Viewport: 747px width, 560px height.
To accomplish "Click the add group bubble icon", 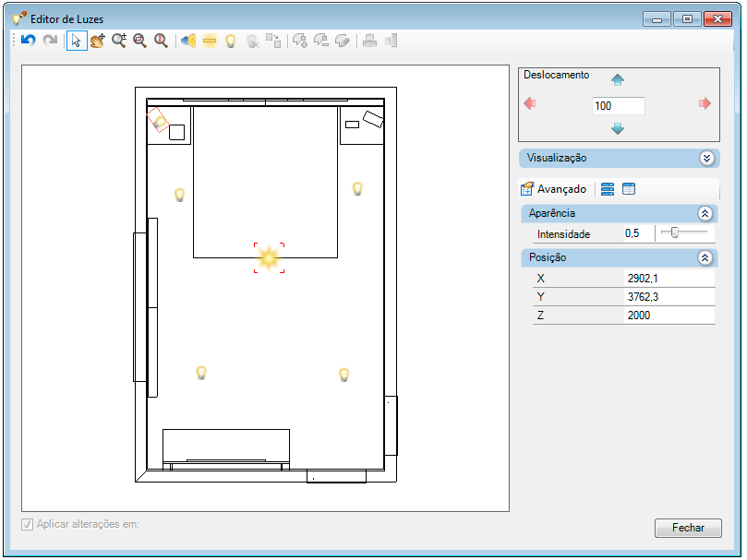I will (x=300, y=41).
